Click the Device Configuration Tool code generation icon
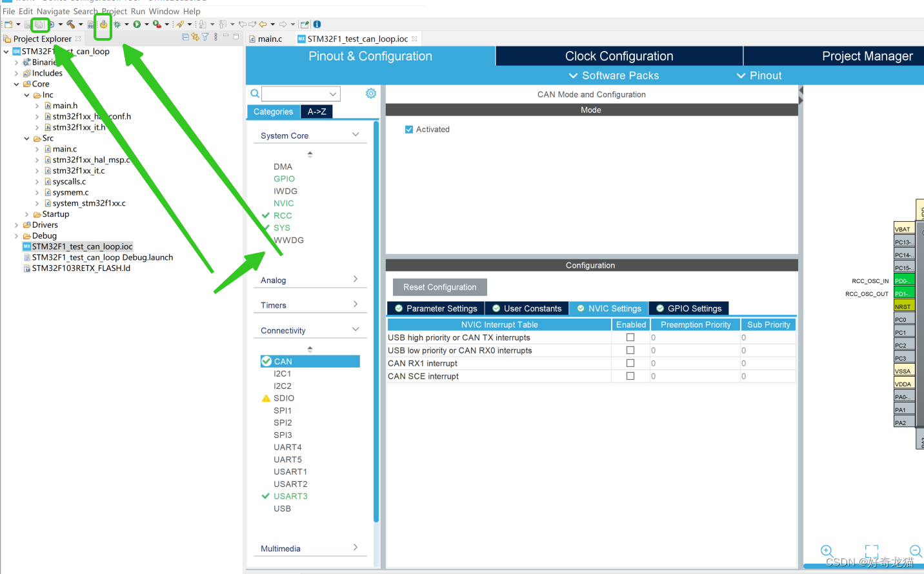The image size is (924, 574). [103, 25]
